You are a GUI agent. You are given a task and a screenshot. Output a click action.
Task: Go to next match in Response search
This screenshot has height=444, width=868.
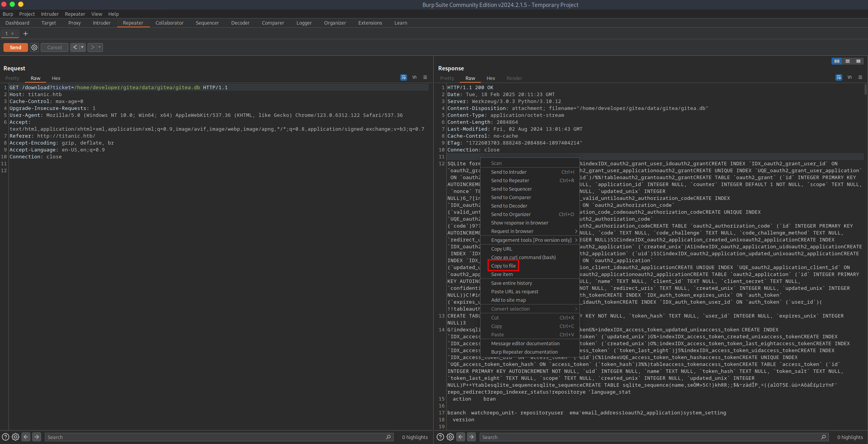pyautogui.click(x=472, y=437)
